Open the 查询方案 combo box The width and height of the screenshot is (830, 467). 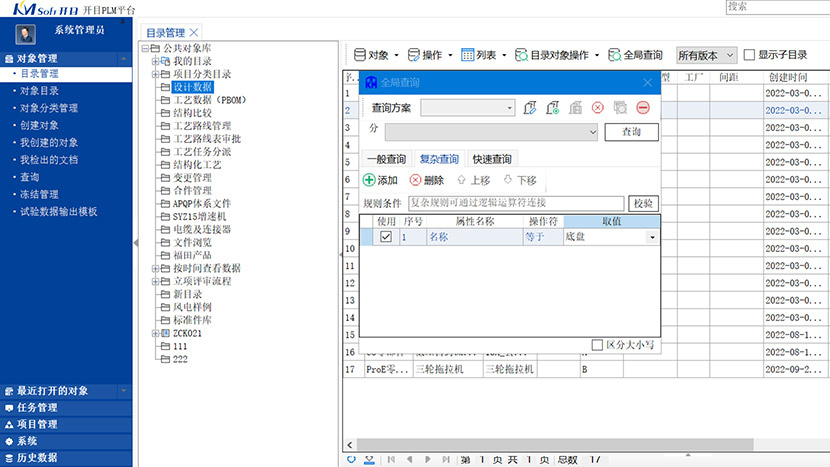pyautogui.click(x=467, y=108)
